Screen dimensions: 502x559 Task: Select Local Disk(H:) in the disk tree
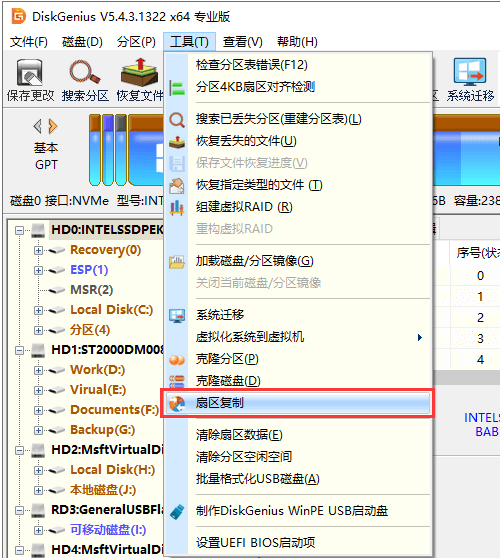click(x=112, y=470)
